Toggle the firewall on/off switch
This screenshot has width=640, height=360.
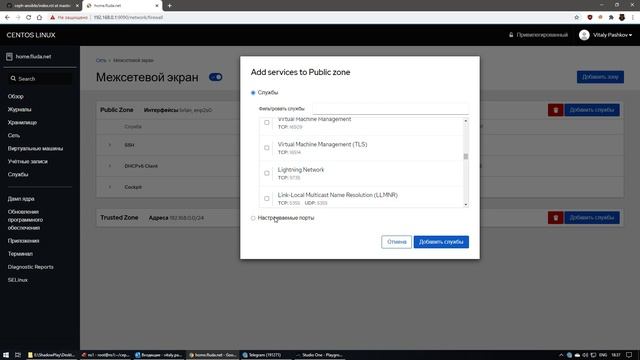tap(216, 77)
